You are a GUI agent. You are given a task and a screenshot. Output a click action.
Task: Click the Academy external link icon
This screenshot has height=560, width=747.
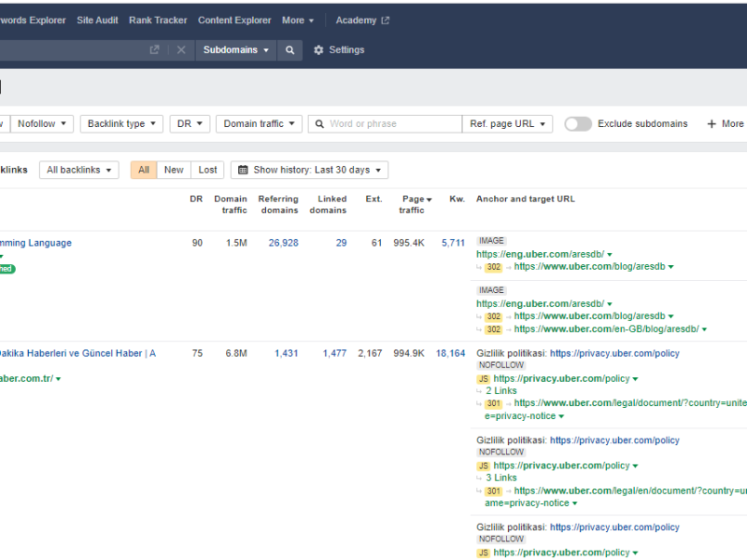point(386,21)
